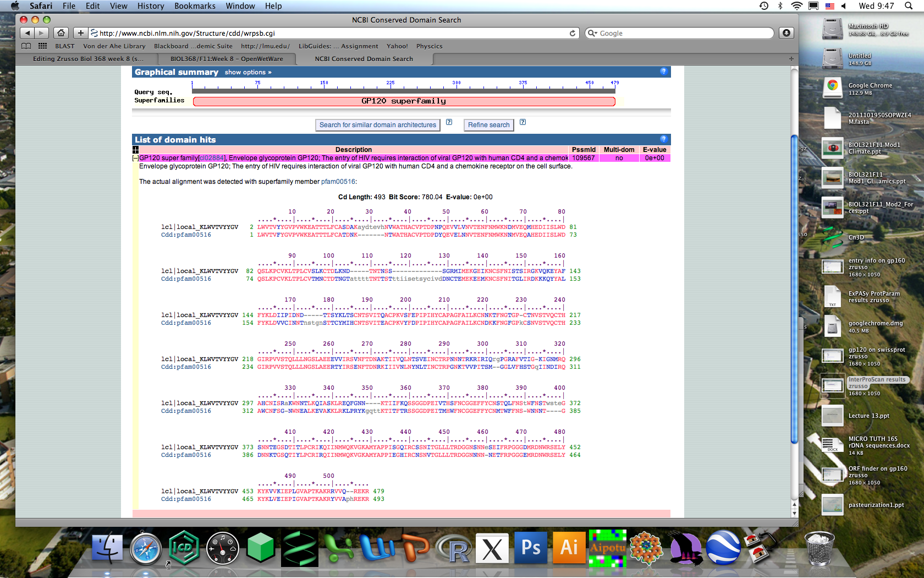Switch to BIOL368/F11:Week 8 OpenWetWare tab
924x578 pixels.
pyautogui.click(x=227, y=59)
